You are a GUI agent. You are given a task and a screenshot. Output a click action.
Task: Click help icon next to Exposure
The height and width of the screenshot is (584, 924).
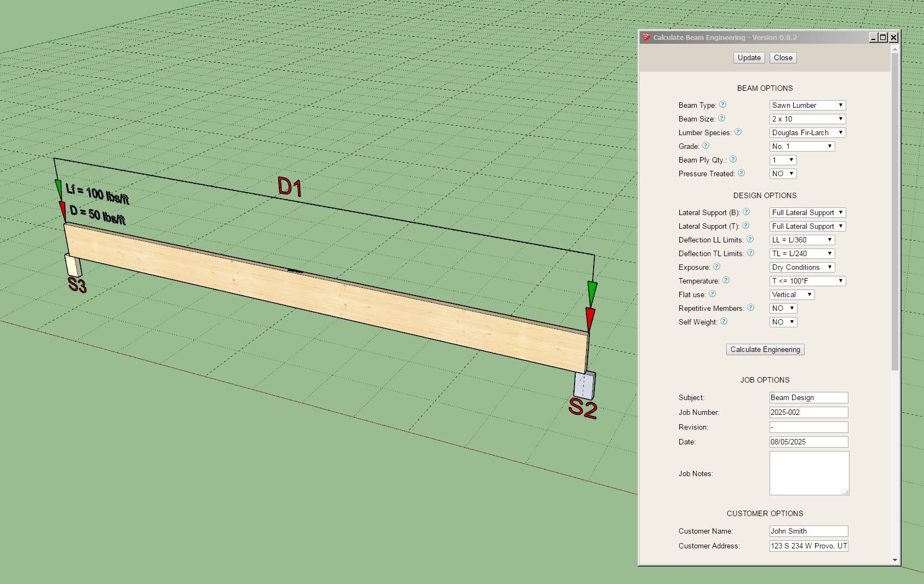point(716,267)
